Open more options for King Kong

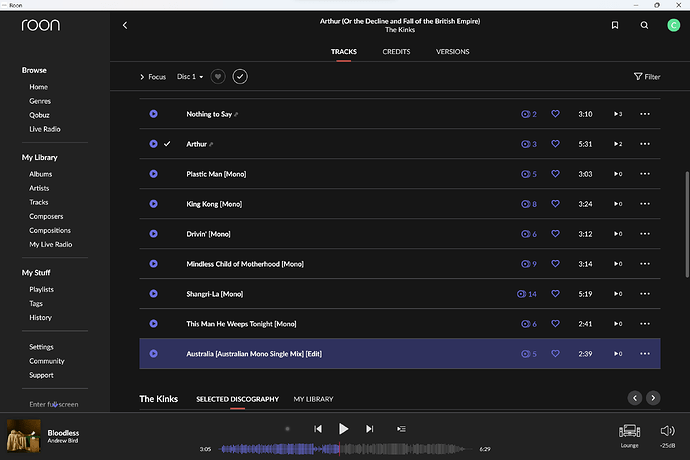(645, 204)
